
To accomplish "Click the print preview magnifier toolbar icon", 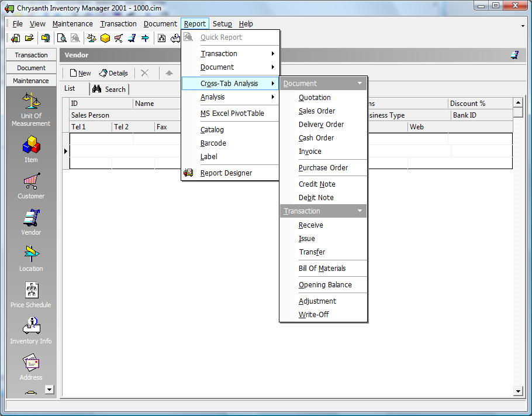I will [x=61, y=39].
